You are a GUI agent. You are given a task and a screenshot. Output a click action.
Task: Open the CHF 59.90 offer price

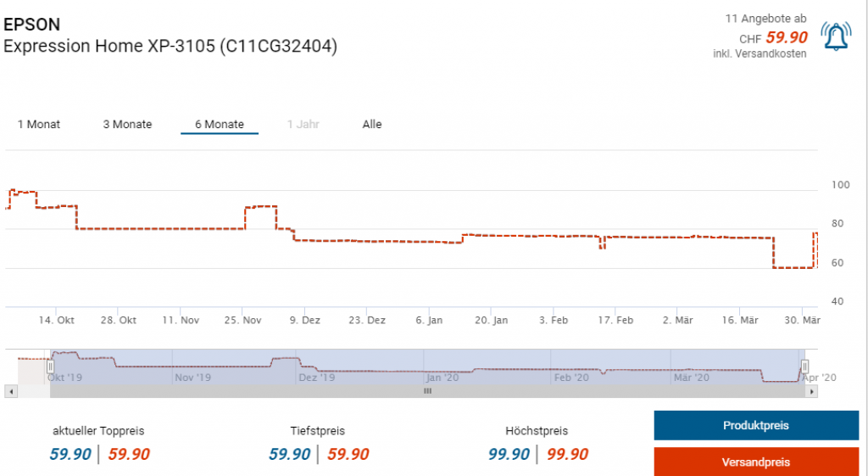coord(786,37)
